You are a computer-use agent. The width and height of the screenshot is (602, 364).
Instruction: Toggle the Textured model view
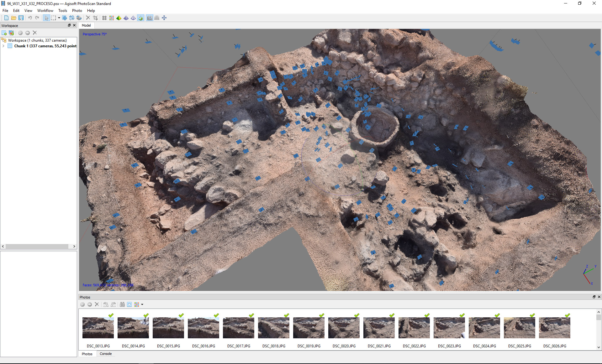pos(140,18)
